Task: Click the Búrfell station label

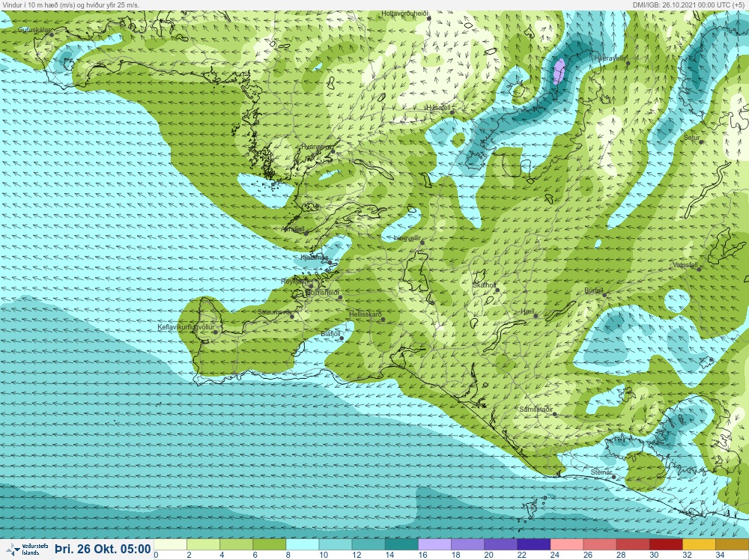Action: (594, 290)
